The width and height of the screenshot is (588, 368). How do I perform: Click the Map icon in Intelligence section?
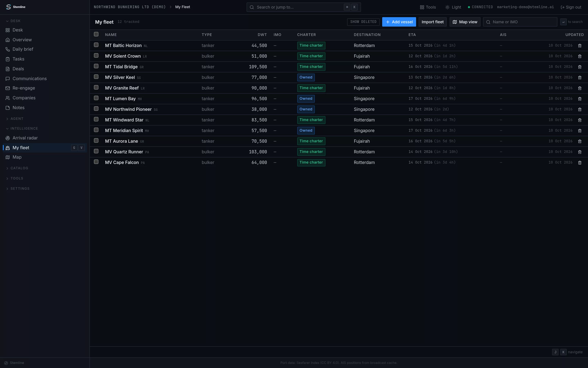coord(8,157)
